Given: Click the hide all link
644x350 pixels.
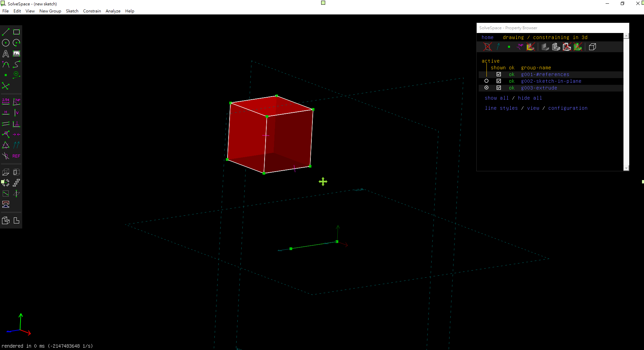Looking at the screenshot, I should point(530,98).
